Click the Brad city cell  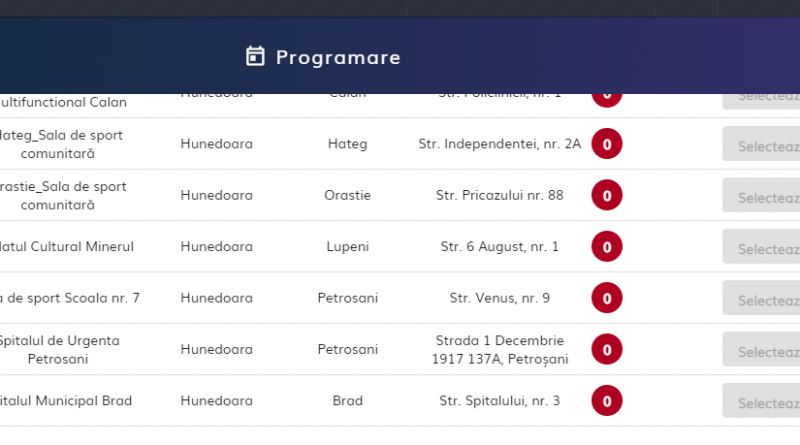(x=348, y=401)
